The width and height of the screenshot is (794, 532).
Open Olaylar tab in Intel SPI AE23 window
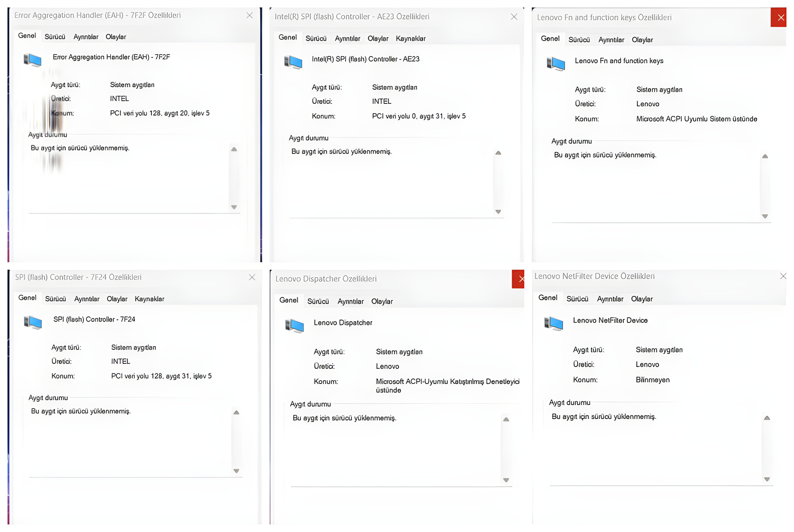378,39
